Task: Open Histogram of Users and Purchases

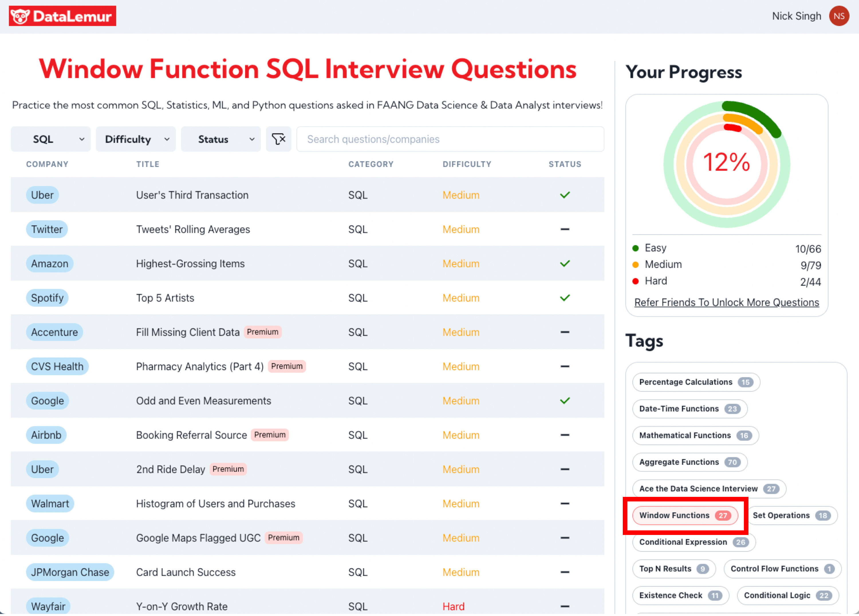Action: [x=216, y=503]
